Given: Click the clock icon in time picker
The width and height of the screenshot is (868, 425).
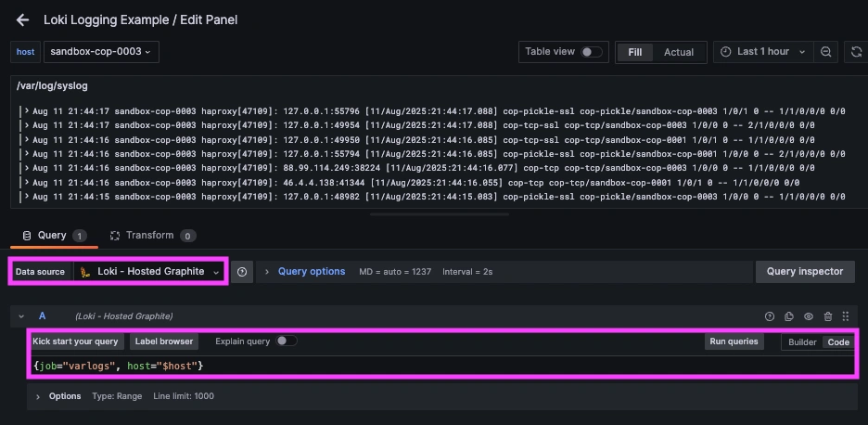Looking at the screenshot, I should (726, 52).
